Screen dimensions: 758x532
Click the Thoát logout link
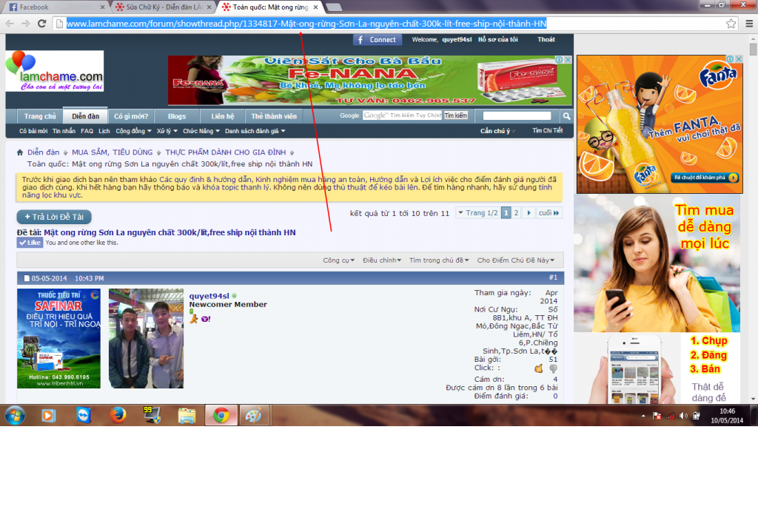point(546,40)
